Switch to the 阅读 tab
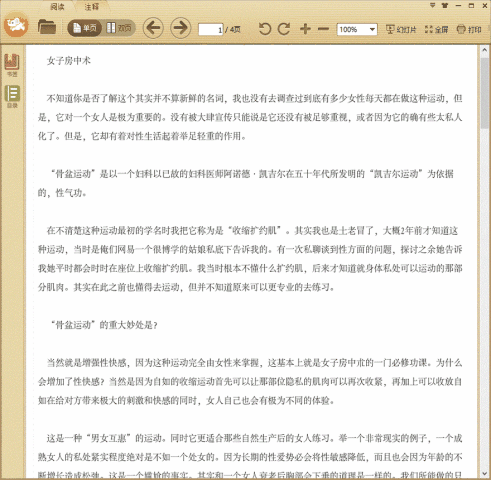The width and height of the screenshot is (491, 480). coord(57,7)
